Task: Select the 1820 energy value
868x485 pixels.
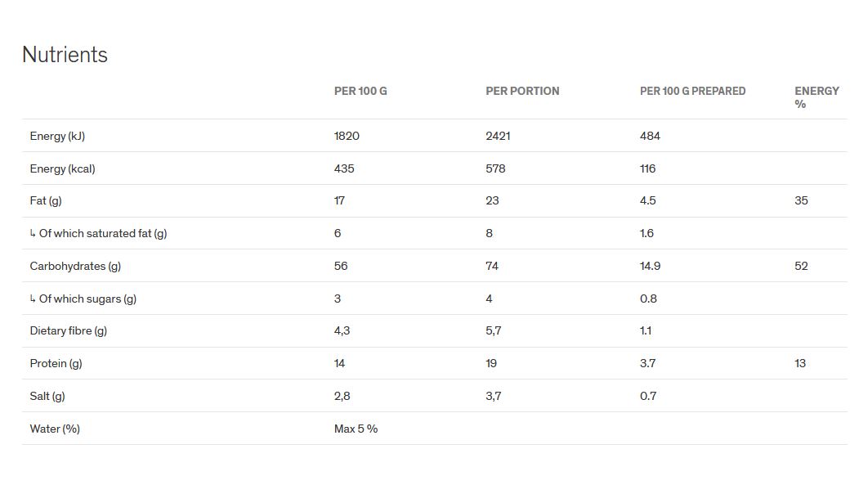Action: [x=347, y=136]
